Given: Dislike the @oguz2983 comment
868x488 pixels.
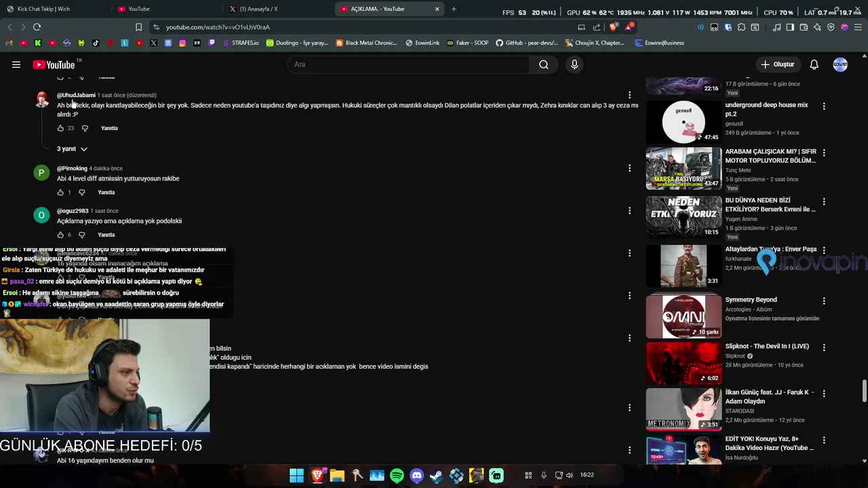Looking at the screenshot, I should coord(81,235).
